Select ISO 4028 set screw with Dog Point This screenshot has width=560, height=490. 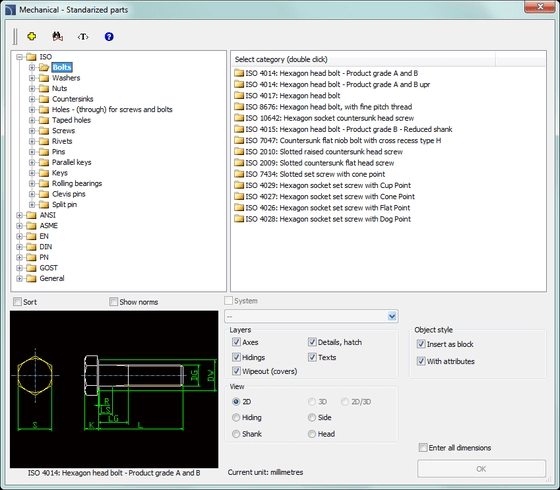[x=322, y=219]
